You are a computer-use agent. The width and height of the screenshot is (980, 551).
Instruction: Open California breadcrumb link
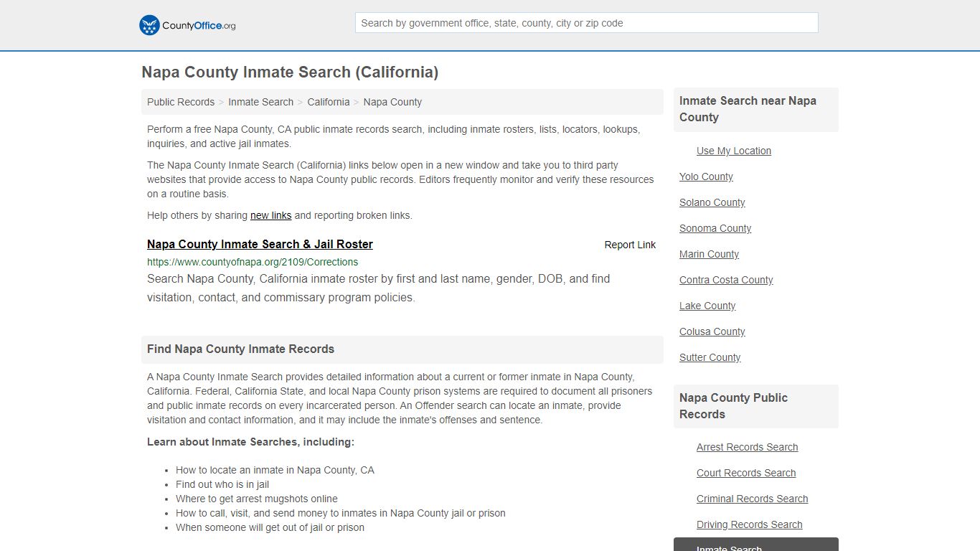(329, 102)
